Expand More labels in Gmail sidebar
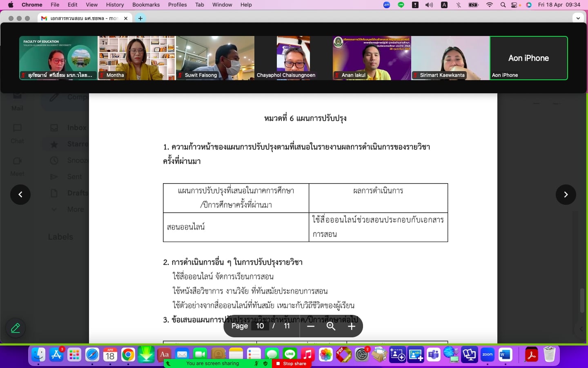The image size is (588, 368). pos(54,209)
